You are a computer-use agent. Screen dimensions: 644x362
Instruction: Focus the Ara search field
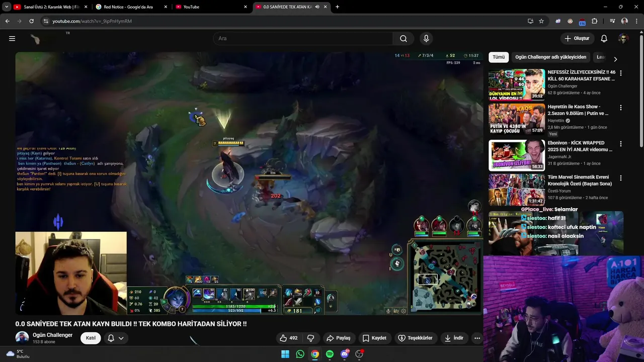tap(303, 38)
